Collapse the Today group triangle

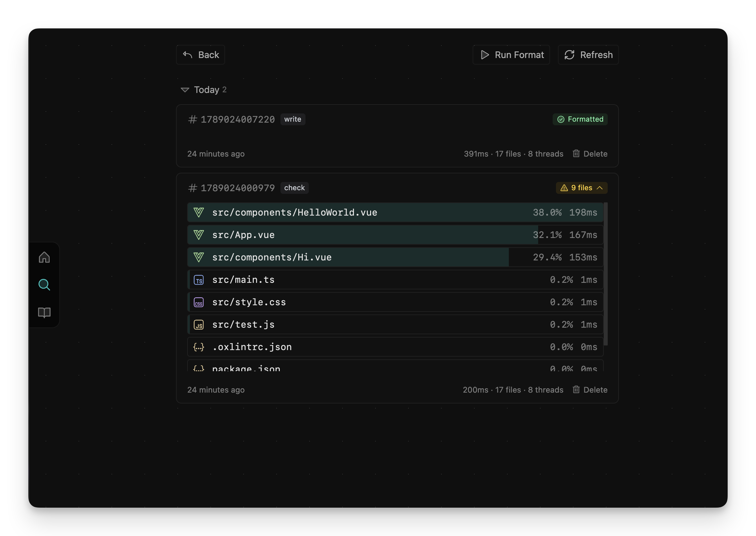[185, 90]
